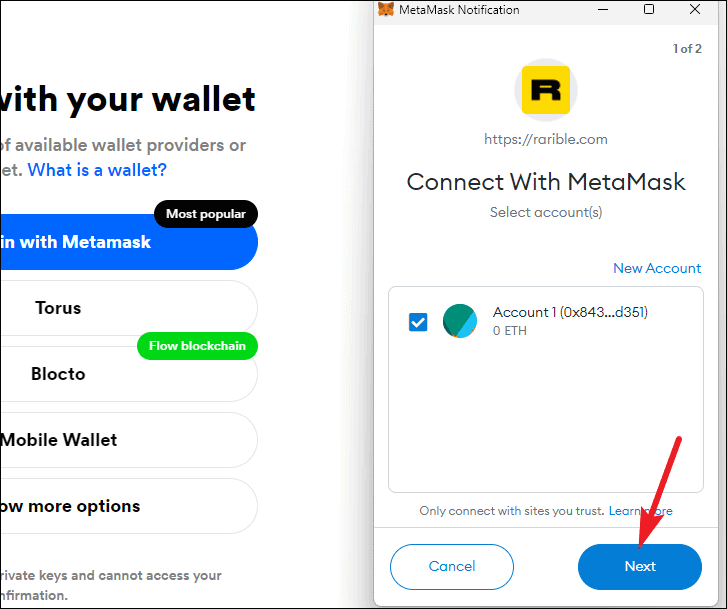Click the Account 1 avatar icon
This screenshot has height=609, width=727.
tap(459, 321)
